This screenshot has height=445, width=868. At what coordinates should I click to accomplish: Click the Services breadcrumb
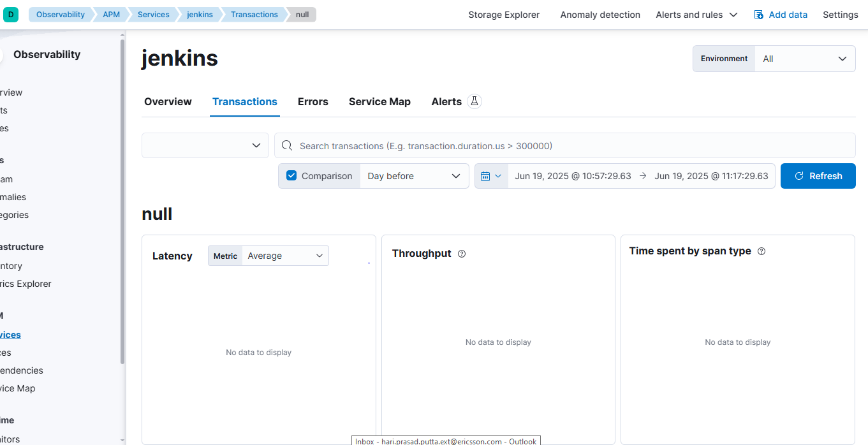tap(153, 15)
